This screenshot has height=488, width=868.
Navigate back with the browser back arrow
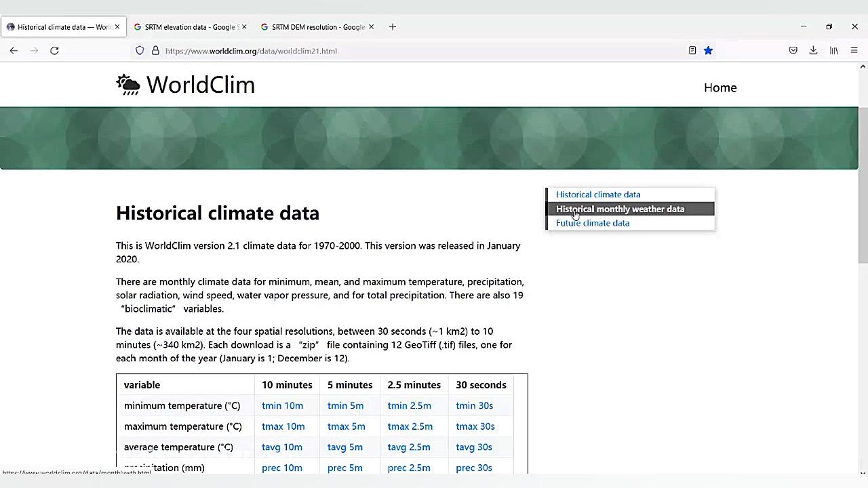14,51
